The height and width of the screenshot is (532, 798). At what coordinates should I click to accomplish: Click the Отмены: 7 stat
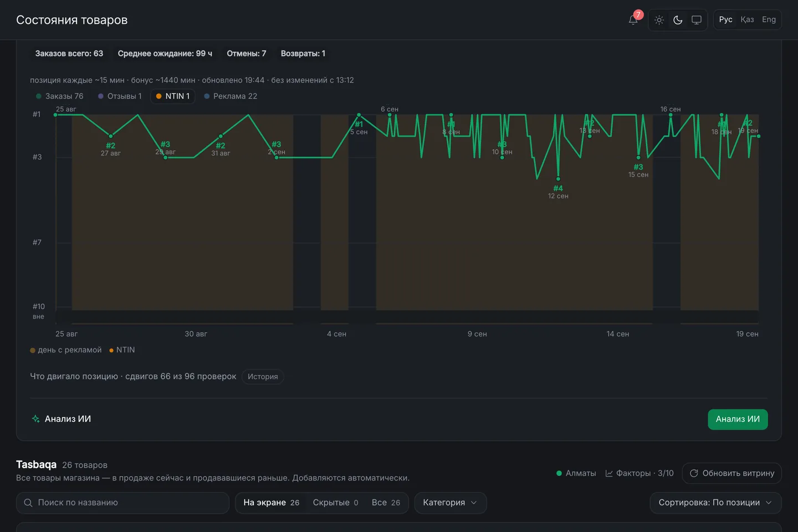[247, 54]
